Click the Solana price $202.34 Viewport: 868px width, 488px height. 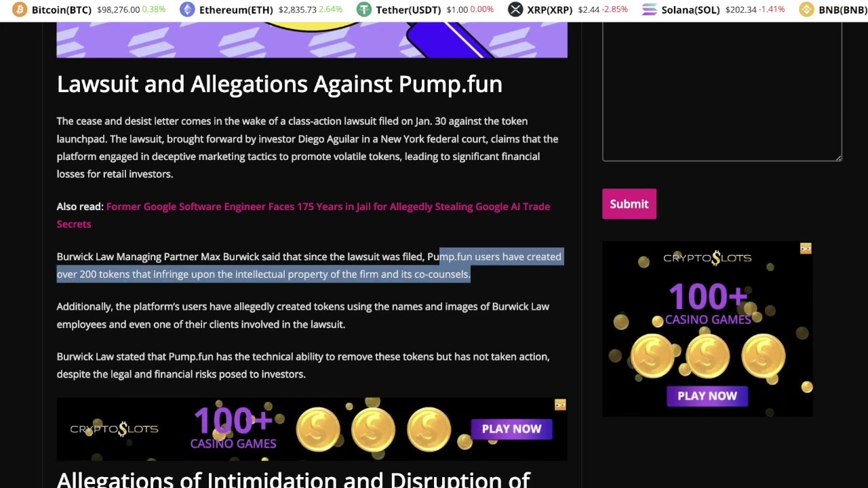(741, 9)
